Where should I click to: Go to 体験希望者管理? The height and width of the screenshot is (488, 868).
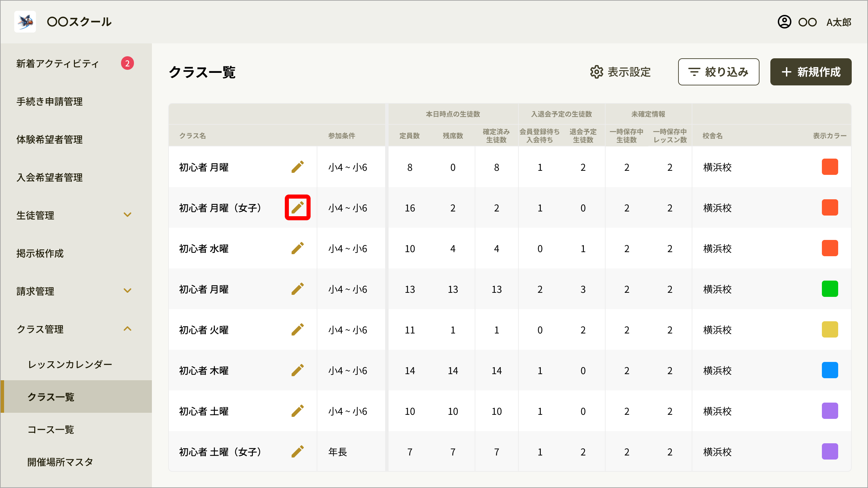(x=50, y=139)
